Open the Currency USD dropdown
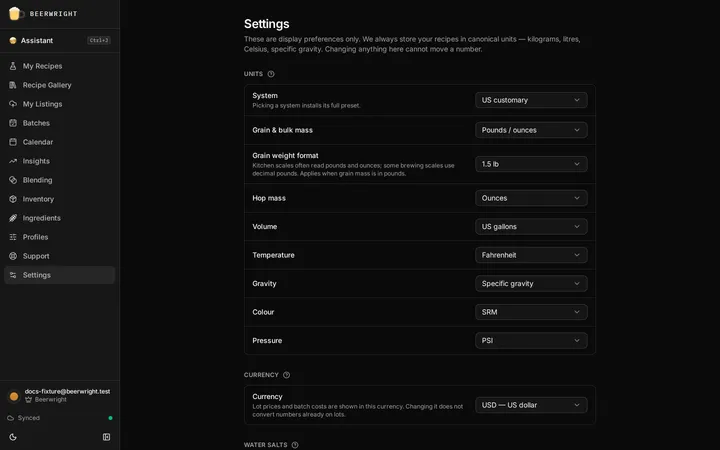This screenshot has width=720, height=450. (531, 405)
